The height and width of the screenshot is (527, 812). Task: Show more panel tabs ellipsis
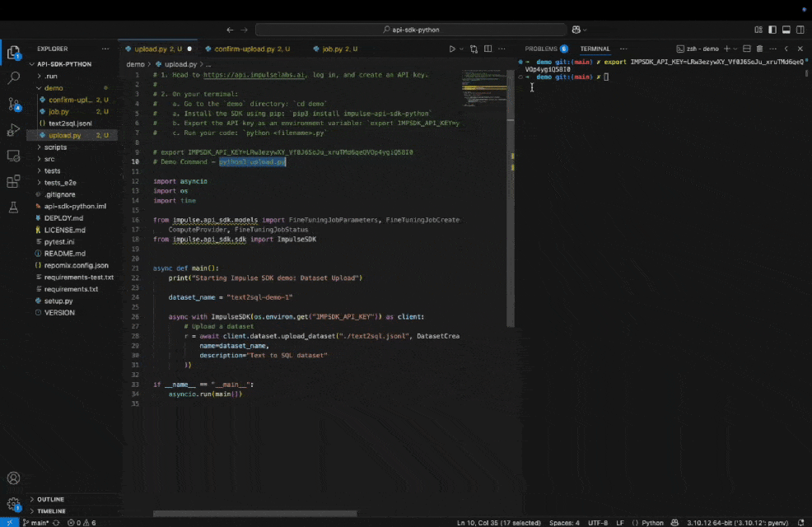click(x=623, y=49)
